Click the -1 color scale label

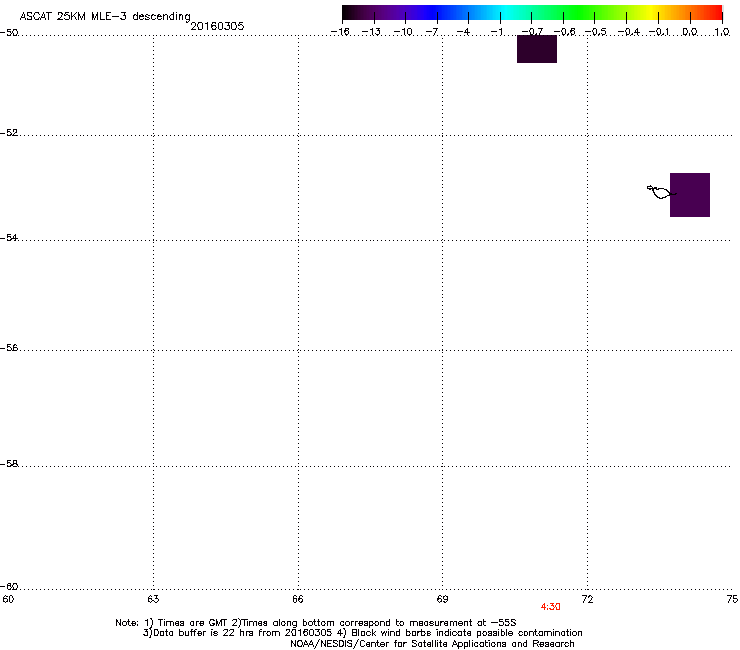pos(496,32)
